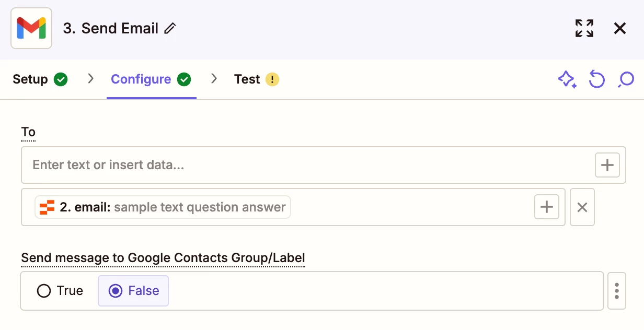Close the Send Email panel
Screen dimensions: 644x330
[619, 28]
